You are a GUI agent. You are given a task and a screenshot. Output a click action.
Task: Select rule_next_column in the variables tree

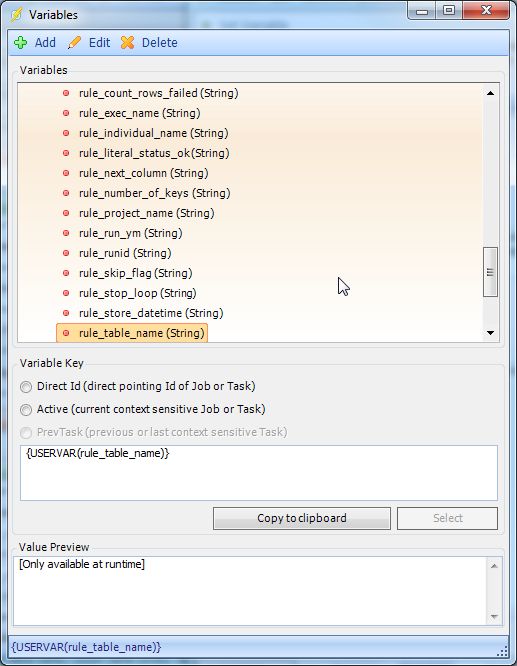(144, 173)
